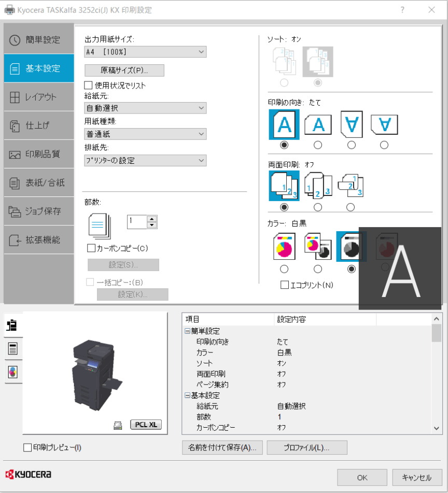448x493 pixels.
Task: Click the 部数 copies number field
Action: (x=137, y=222)
